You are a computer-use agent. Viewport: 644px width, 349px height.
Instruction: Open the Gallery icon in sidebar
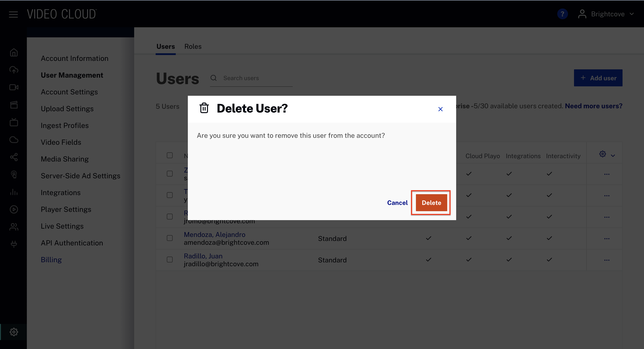(14, 104)
